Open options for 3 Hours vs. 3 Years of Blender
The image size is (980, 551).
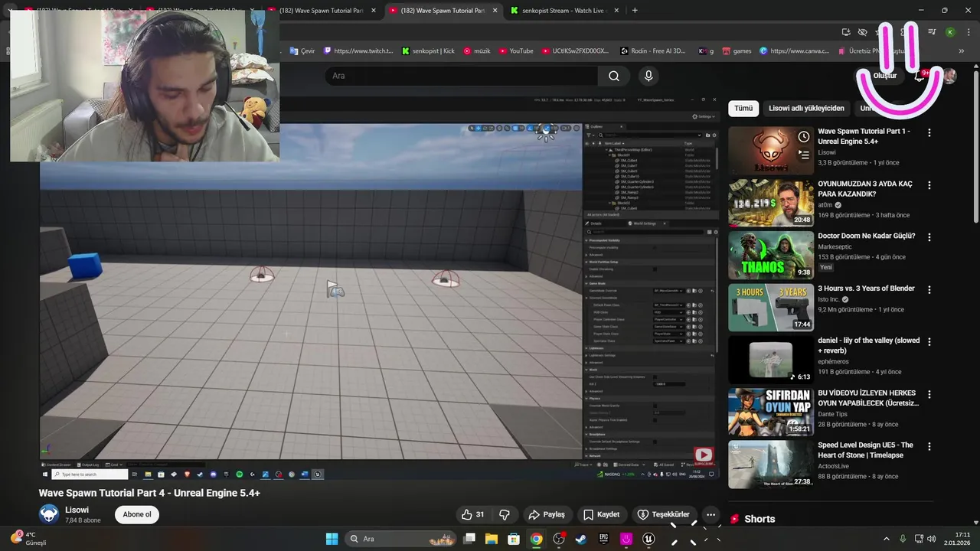929,289
